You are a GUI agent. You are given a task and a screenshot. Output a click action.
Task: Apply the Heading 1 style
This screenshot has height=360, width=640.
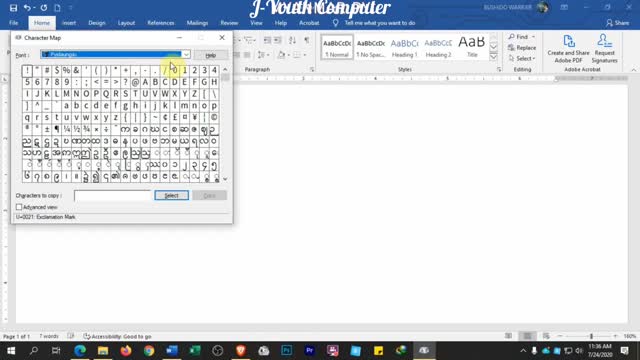pyautogui.click(x=404, y=47)
